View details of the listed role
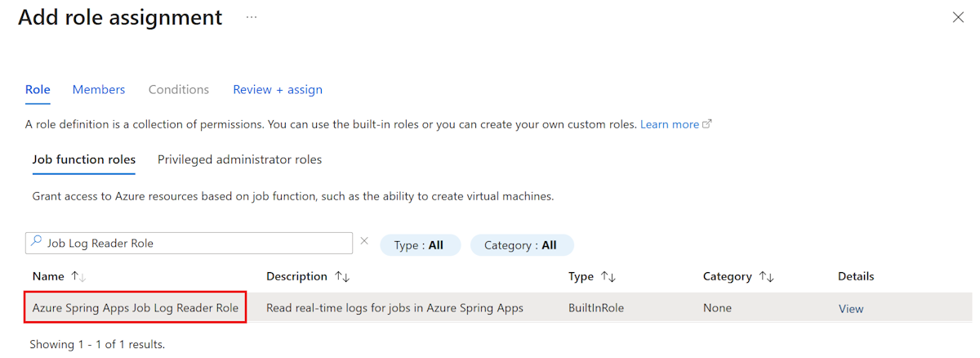The image size is (980, 358). point(851,309)
